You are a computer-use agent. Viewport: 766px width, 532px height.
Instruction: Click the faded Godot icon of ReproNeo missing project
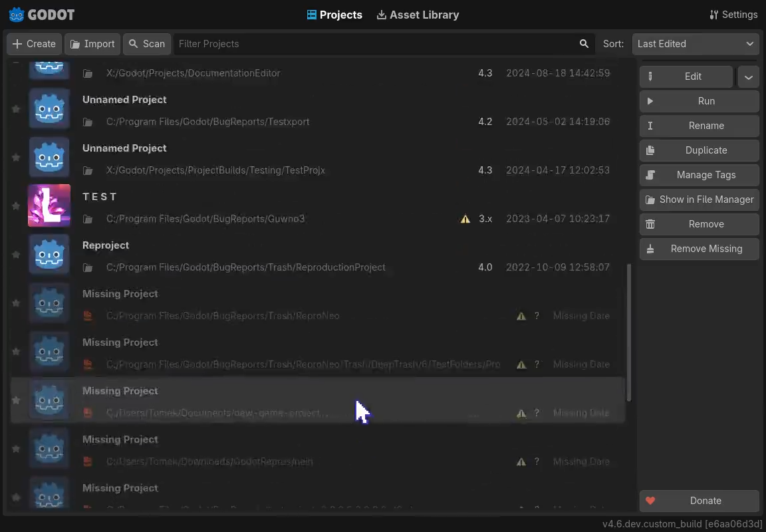coord(49,303)
